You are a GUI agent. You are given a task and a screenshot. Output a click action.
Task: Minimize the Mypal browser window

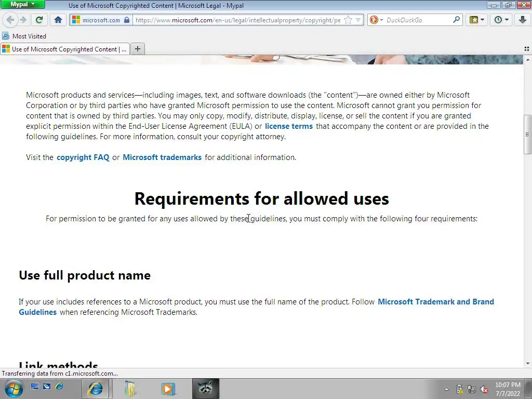494,5
